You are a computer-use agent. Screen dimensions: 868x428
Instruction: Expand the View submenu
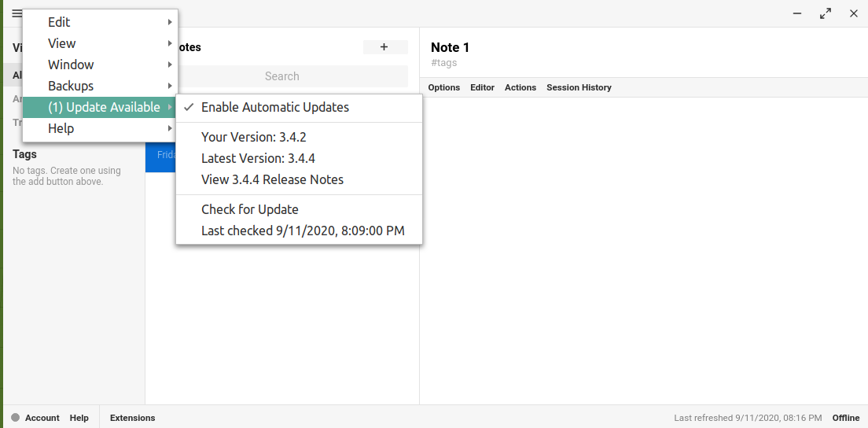pos(100,43)
